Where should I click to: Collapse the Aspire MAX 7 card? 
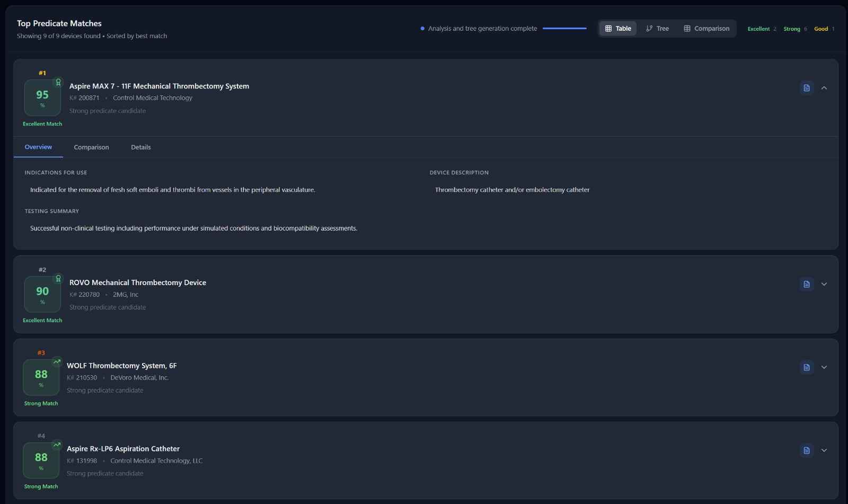pyautogui.click(x=824, y=88)
